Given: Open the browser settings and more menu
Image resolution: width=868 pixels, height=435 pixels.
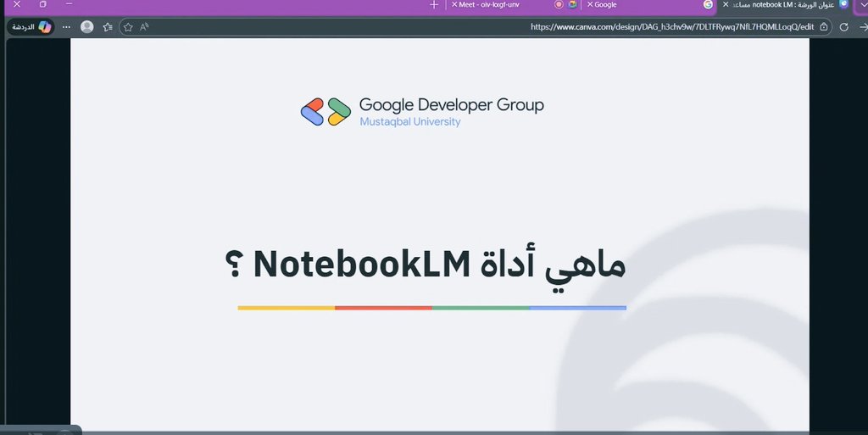Looking at the screenshot, I should point(66,26).
